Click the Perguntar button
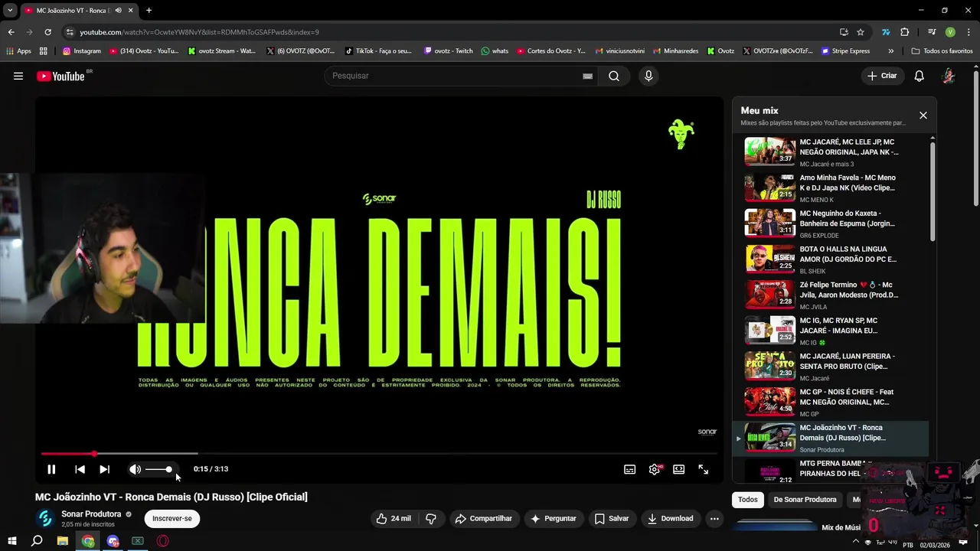The height and width of the screenshot is (551, 980). coord(553,518)
